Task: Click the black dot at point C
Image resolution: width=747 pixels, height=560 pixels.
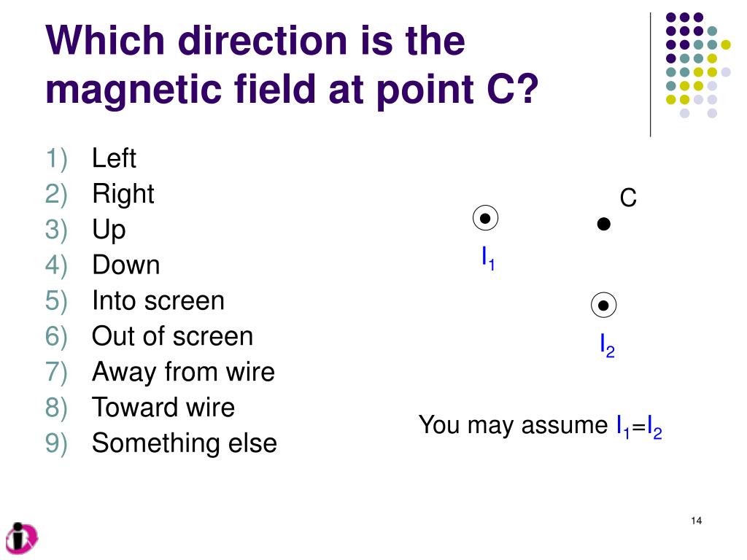Action: point(603,224)
